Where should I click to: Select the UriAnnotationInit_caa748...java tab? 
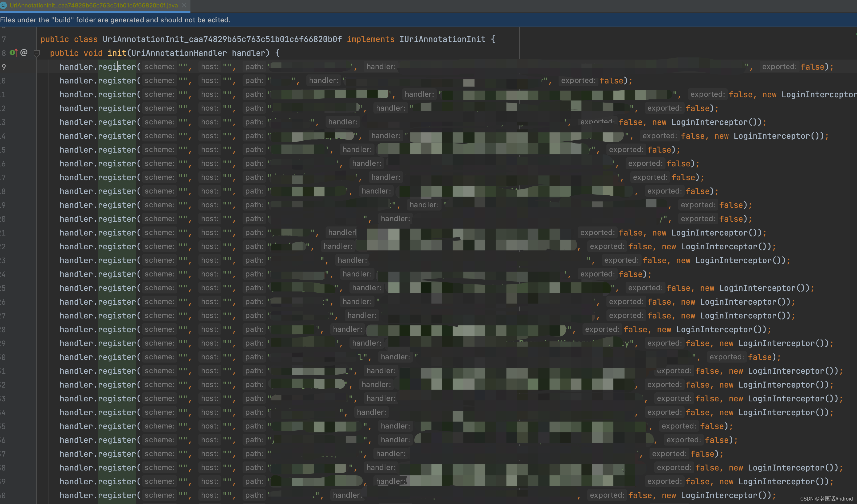pos(94,5)
